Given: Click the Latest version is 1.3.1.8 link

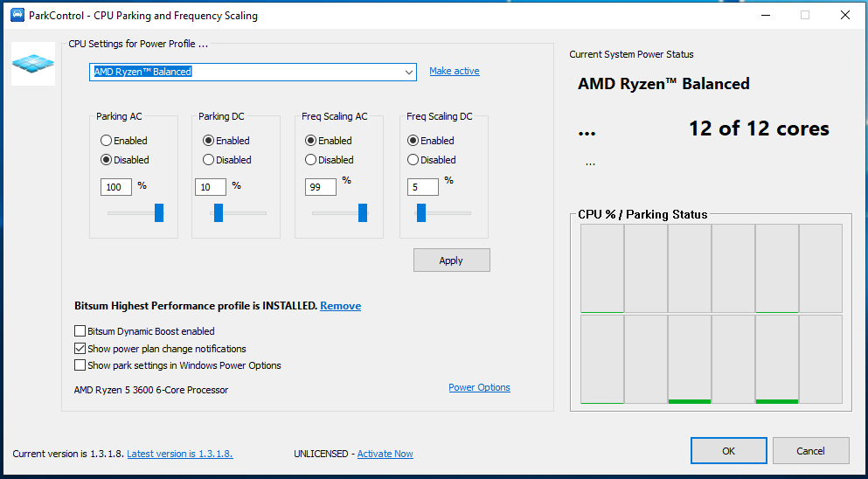Looking at the screenshot, I should click(180, 454).
